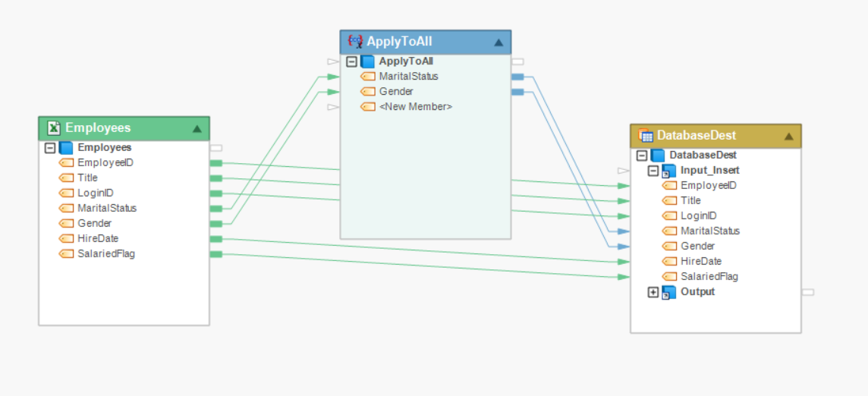Click the tag icon beside <New Member>

(368, 107)
